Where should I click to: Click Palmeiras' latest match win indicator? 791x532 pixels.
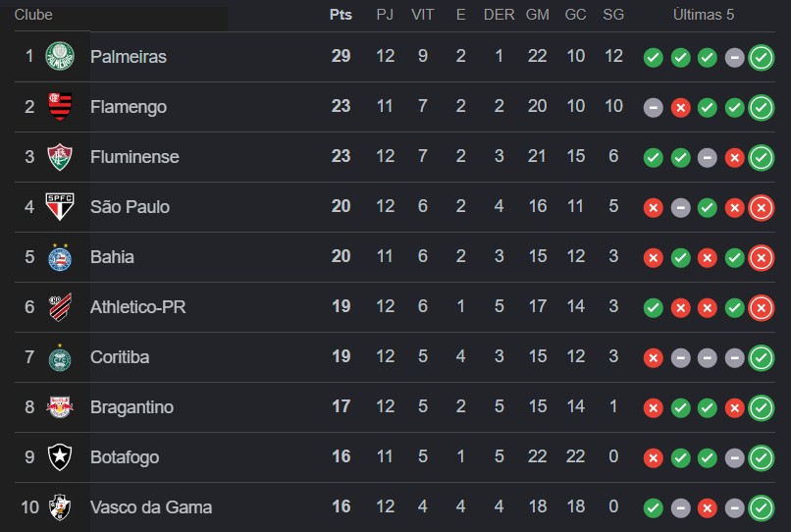[761, 57]
